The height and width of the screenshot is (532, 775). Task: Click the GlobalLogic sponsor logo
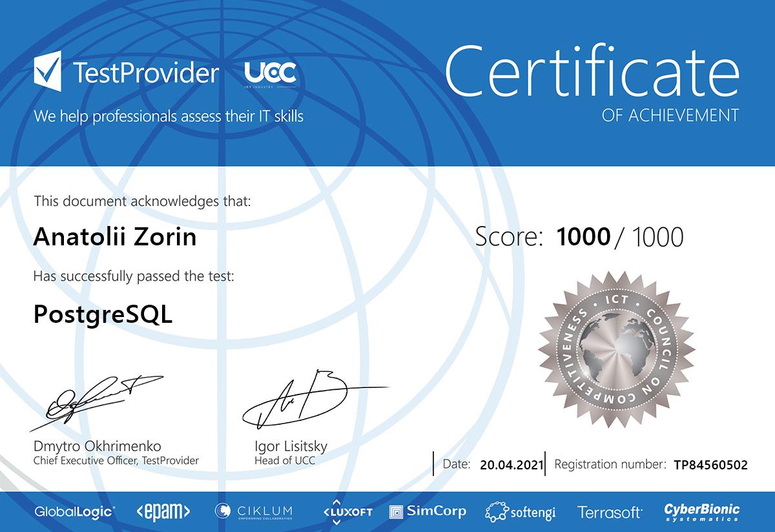[74, 512]
